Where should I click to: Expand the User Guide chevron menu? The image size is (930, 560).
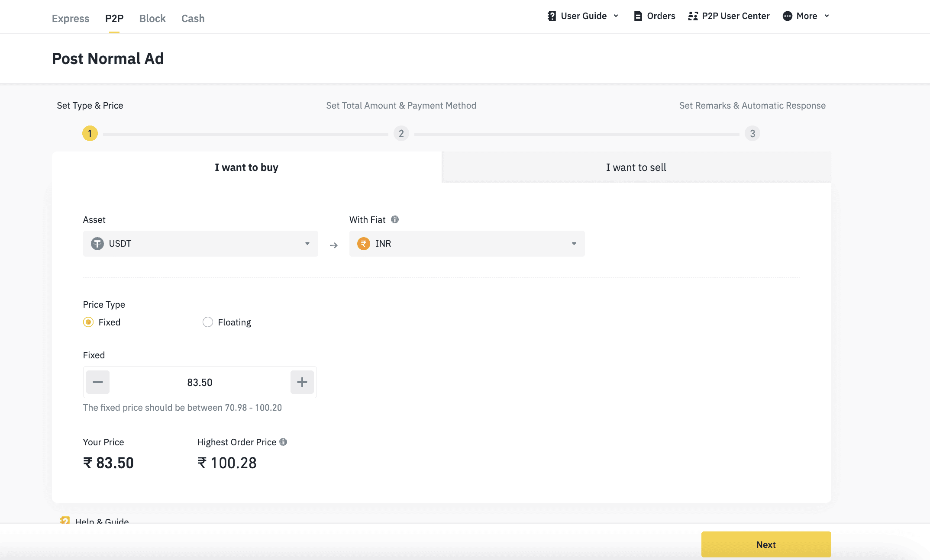(616, 16)
